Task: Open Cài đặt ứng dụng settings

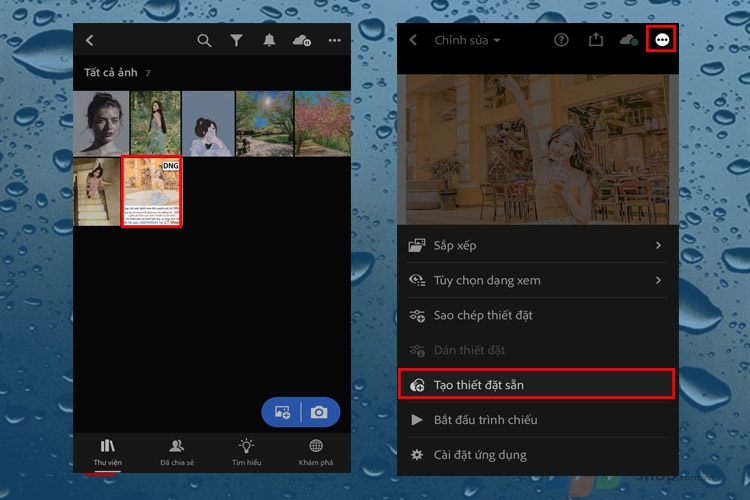Action: pos(538,455)
